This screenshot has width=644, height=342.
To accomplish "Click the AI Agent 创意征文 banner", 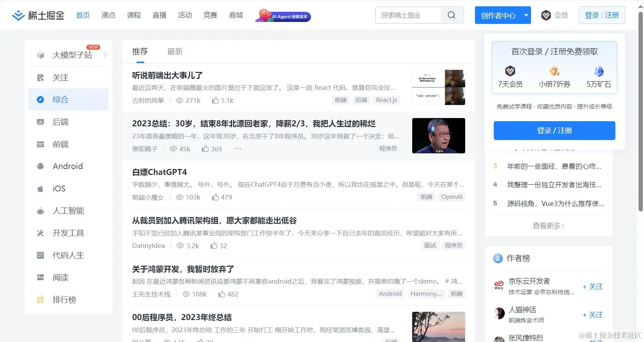I will [283, 16].
